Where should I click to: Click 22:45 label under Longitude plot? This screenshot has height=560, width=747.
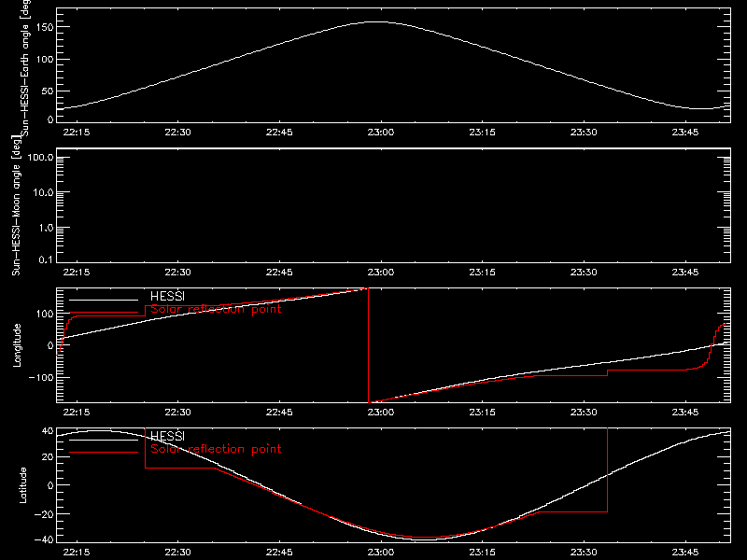(279, 412)
